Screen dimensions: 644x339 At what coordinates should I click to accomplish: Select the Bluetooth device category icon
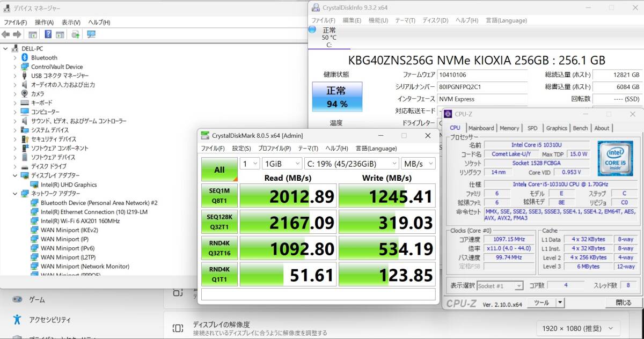(x=25, y=57)
